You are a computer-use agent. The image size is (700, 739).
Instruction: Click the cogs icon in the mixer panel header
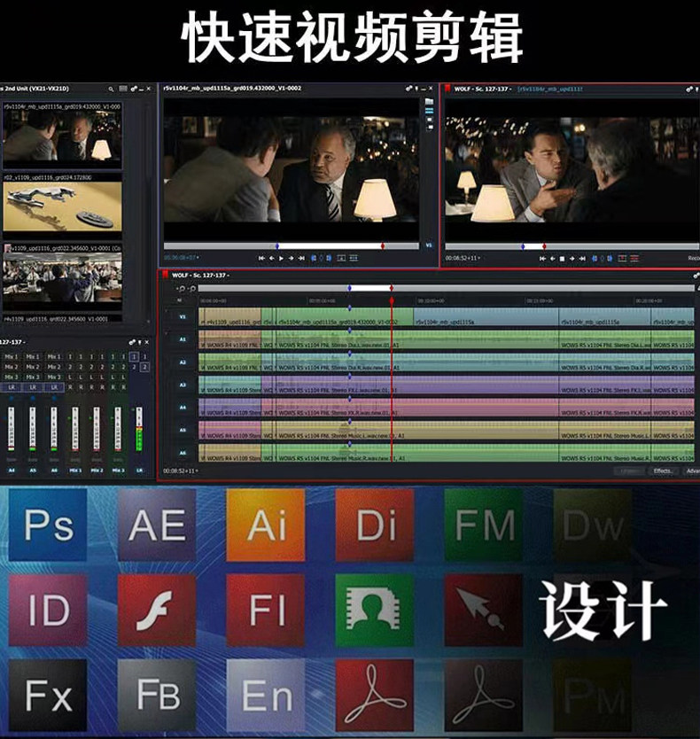pos(132,342)
